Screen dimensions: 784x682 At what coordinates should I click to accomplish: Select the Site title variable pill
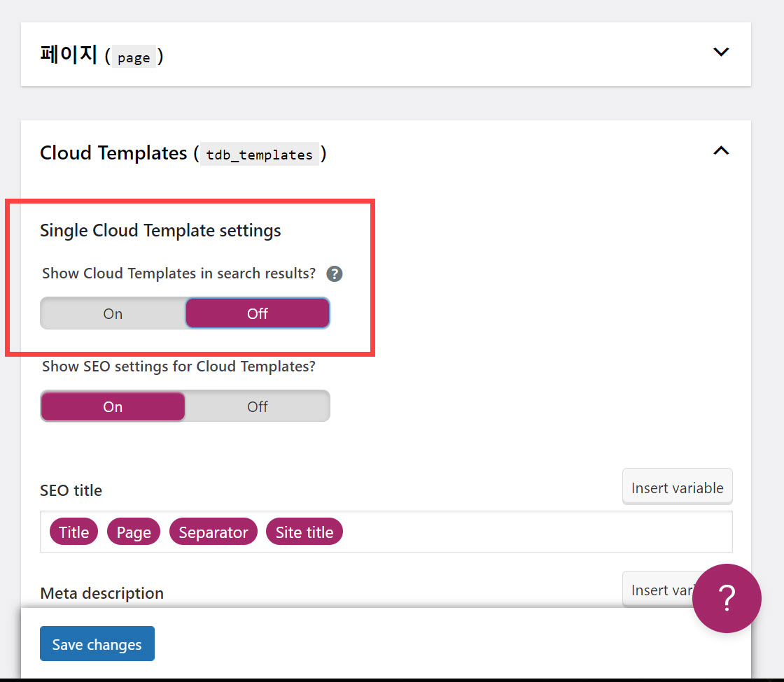click(304, 532)
